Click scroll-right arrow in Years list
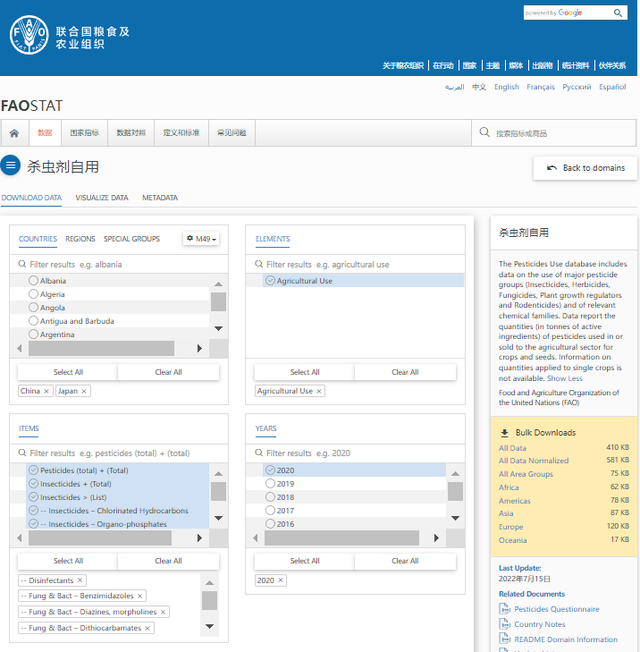The height and width of the screenshot is (652, 640). pyautogui.click(x=436, y=538)
